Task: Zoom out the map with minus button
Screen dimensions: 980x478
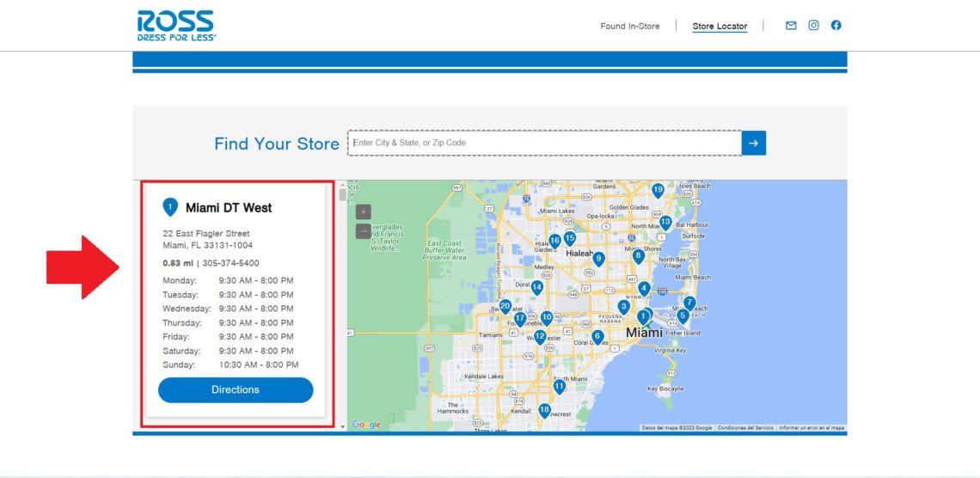Action: click(364, 230)
